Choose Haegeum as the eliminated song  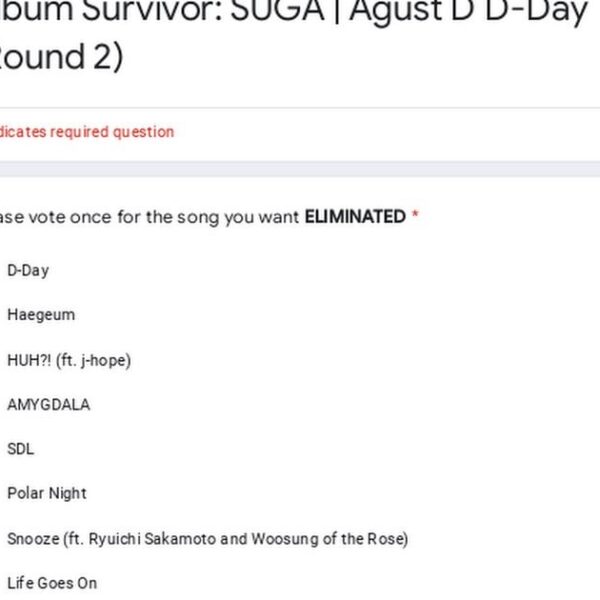point(41,315)
